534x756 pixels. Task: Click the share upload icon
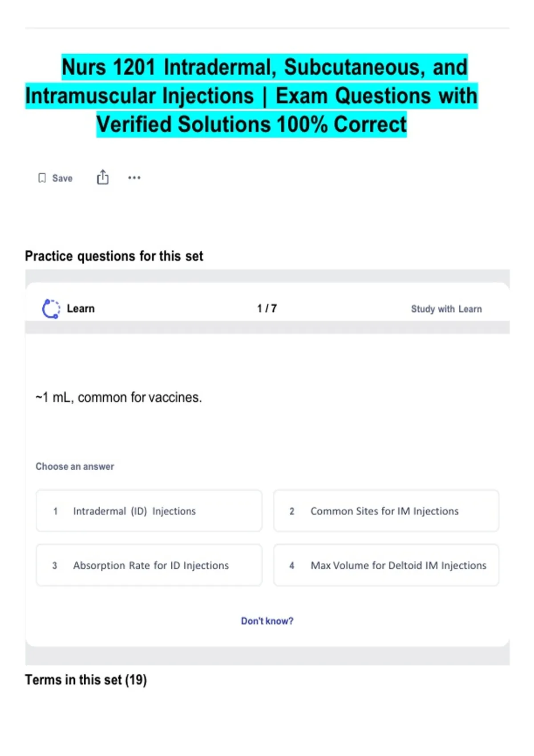(103, 177)
